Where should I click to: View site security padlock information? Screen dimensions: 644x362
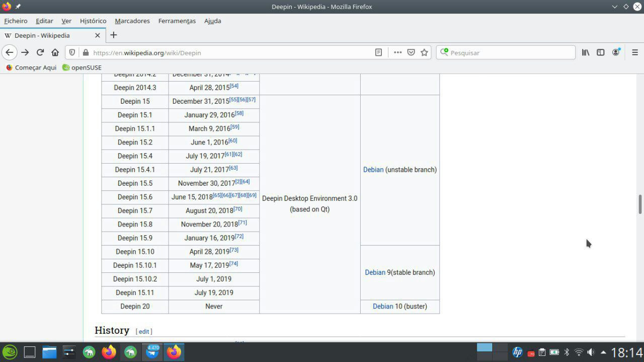(x=86, y=52)
